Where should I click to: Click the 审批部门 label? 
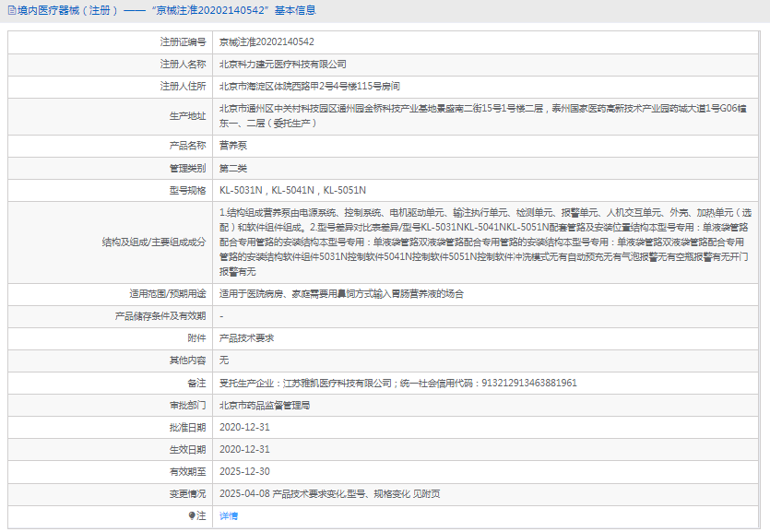[187, 406]
